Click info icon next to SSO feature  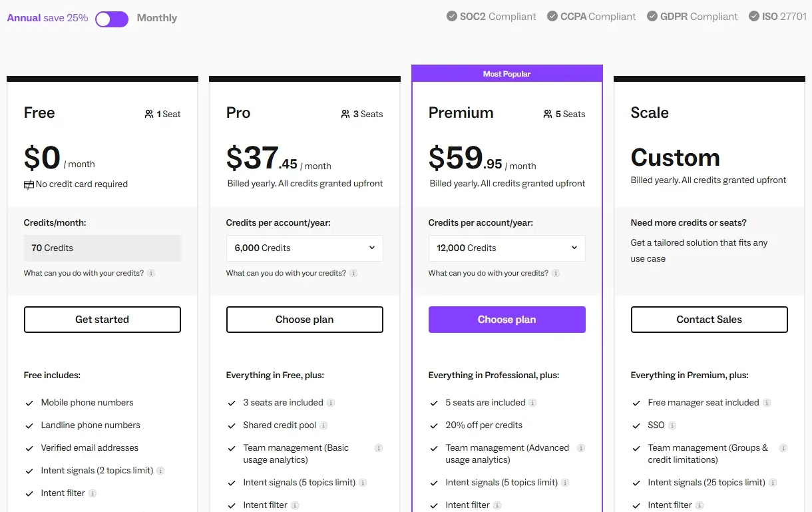click(x=672, y=425)
